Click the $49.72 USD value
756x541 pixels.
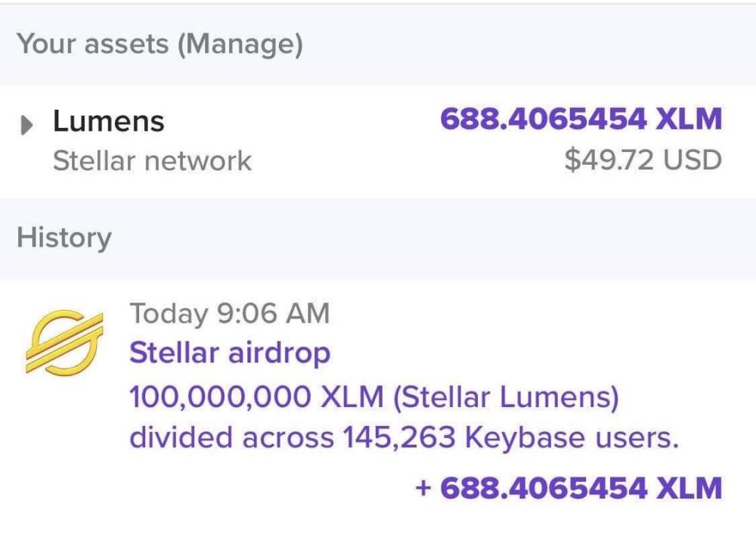tap(643, 160)
